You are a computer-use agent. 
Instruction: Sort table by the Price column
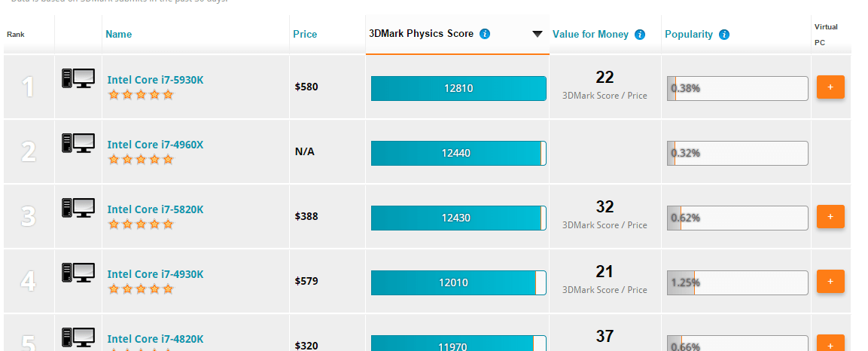click(x=305, y=35)
